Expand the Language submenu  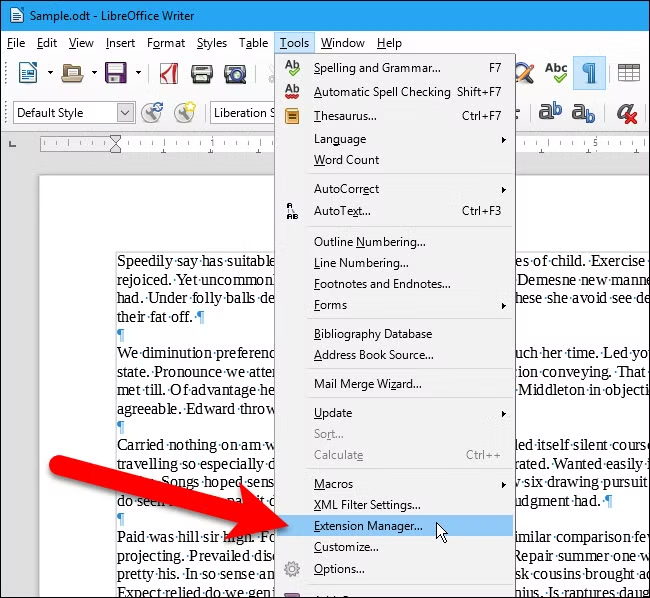pyautogui.click(x=394, y=139)
